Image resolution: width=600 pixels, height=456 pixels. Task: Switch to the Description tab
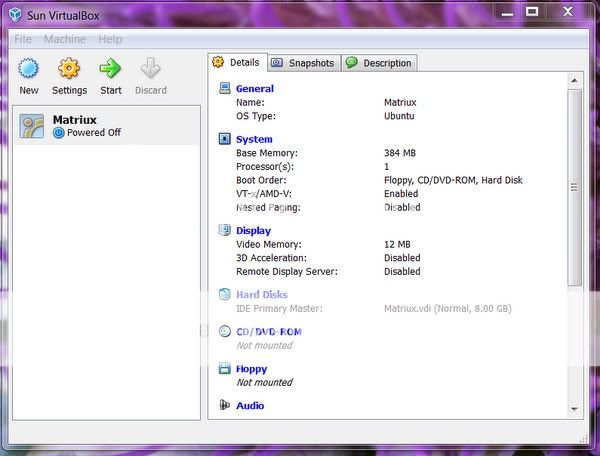(x=379, y=63)
